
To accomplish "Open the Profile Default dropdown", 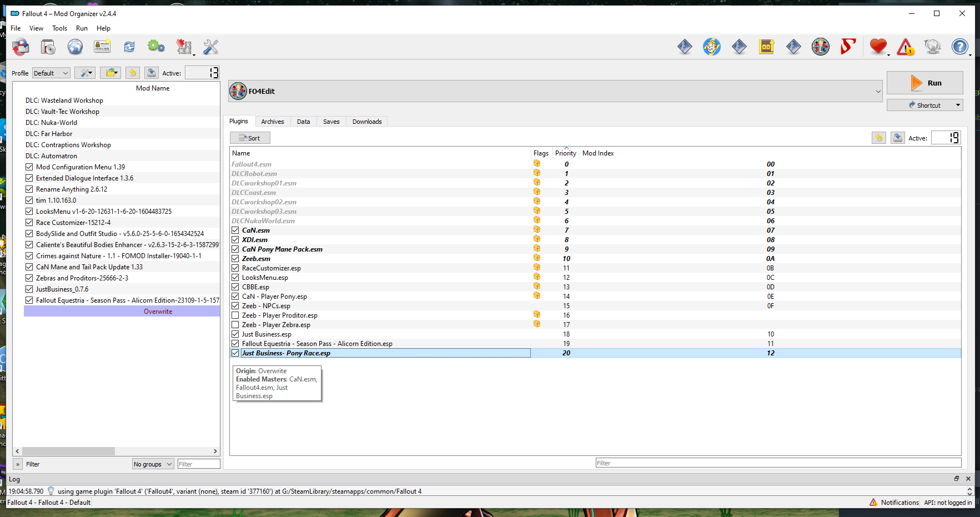I will coord(51,73).
